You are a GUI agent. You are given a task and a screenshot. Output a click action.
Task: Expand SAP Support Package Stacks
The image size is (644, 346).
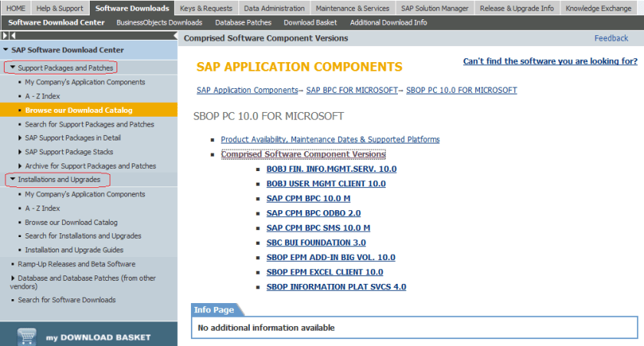click(20, 152)
